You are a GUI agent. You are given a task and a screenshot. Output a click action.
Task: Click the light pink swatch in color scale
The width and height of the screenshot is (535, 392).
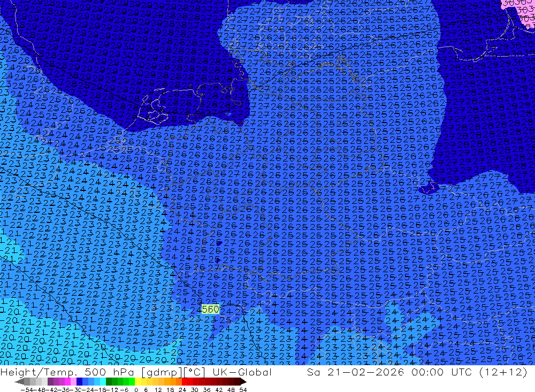pyautogui.click(x=73, y=382)
